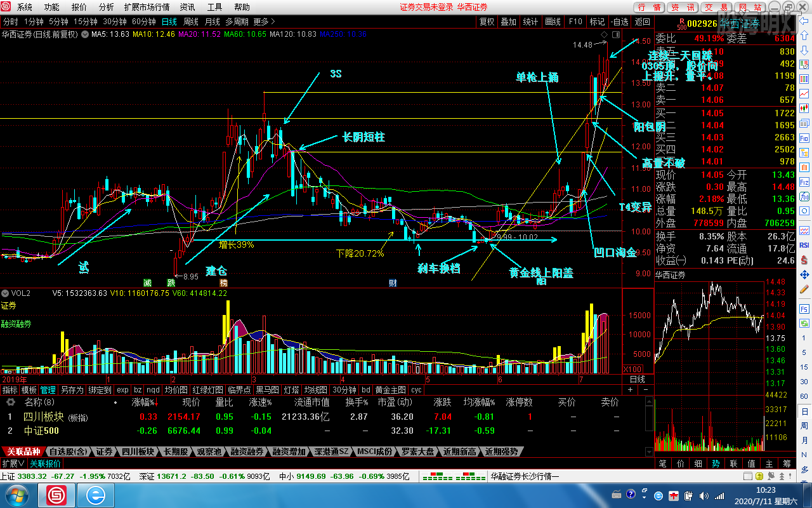Open the 功能 menu
This screenshot has width=812, height=508.
click(52, 7)
